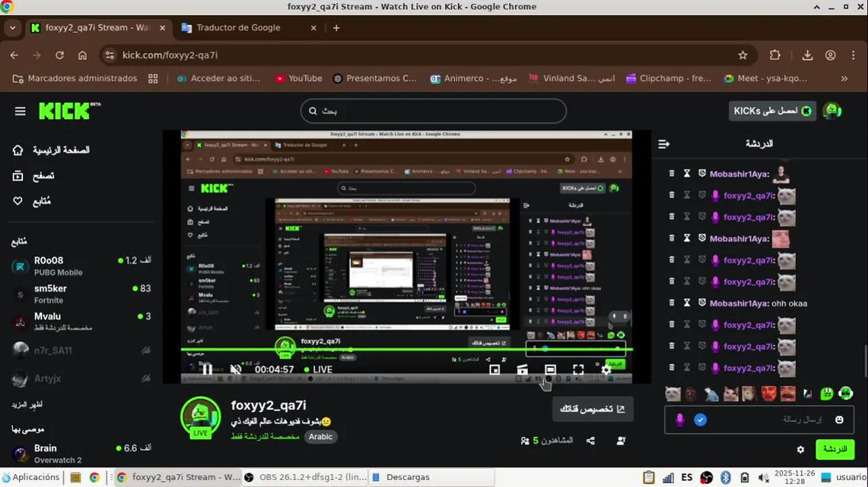Timeout Mobashir1Aya on the 'ohh okaa' message

[x=687, y=303]
